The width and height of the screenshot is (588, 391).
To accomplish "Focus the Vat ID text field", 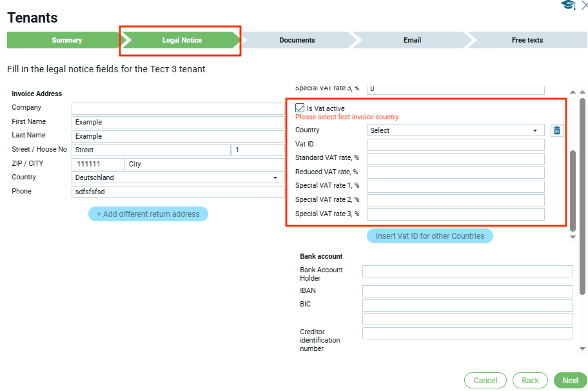I will click(x=455, y=145).
